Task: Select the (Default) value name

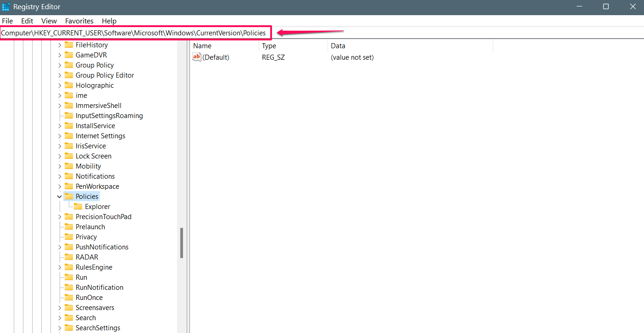Action: 216,57
